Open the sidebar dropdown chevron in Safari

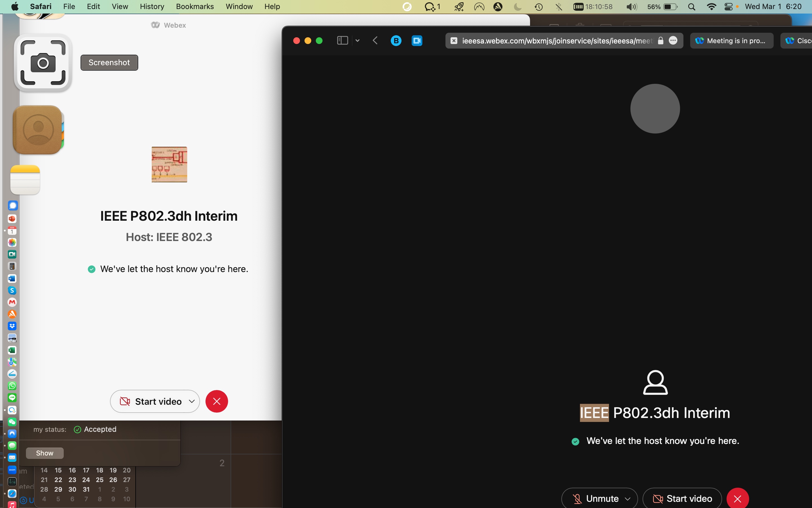click(x=357, y=41)
